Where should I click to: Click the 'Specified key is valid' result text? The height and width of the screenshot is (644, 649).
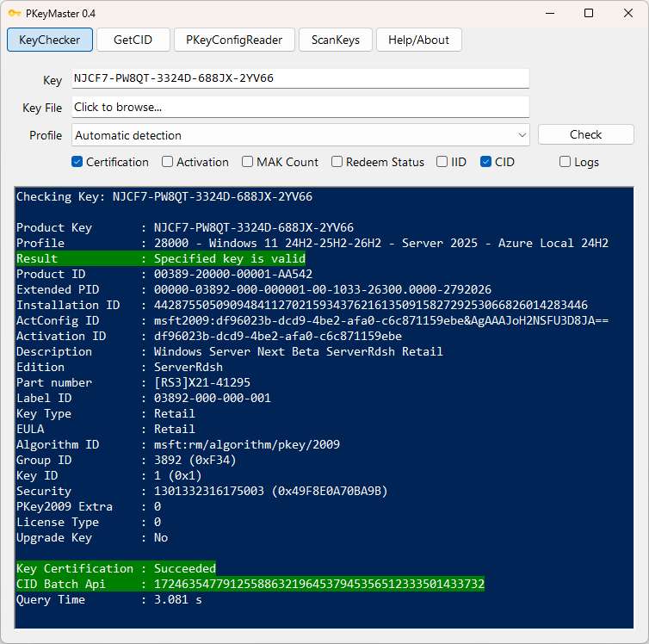pos(230,258)
